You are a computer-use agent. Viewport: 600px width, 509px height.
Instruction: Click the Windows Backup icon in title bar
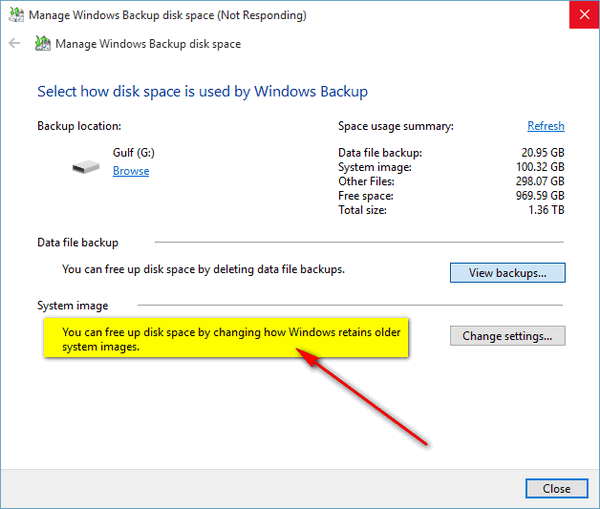(16, 15)
